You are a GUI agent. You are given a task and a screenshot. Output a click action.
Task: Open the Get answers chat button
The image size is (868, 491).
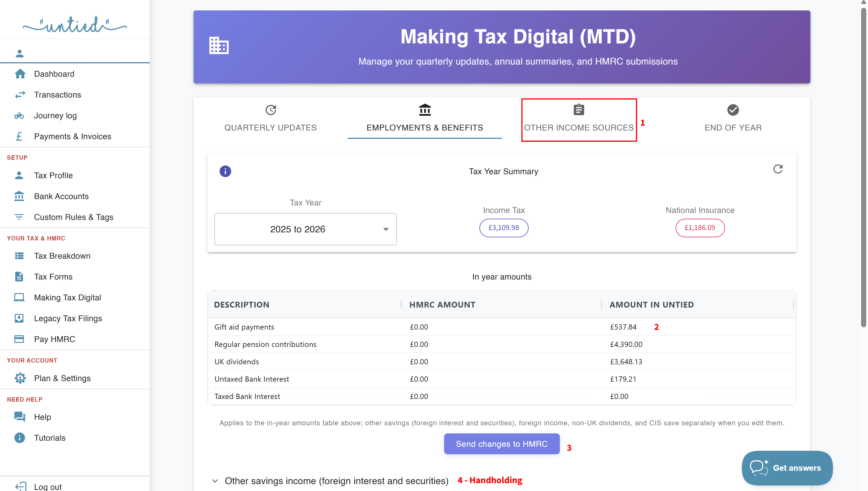pyautogui.click(x=787, y=468)
